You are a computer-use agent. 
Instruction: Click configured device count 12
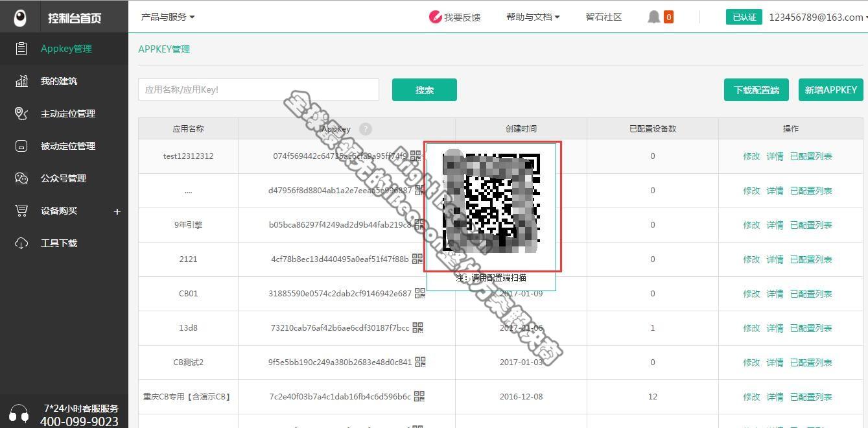pos(652,396)
